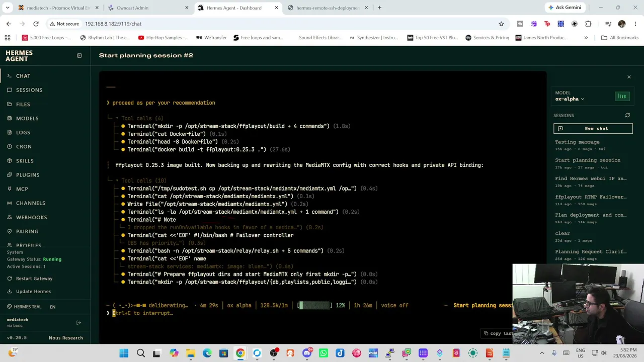The width and height of the screenshot is (644, 362).
Task: Click the New chat button
Action: point(593,128)
